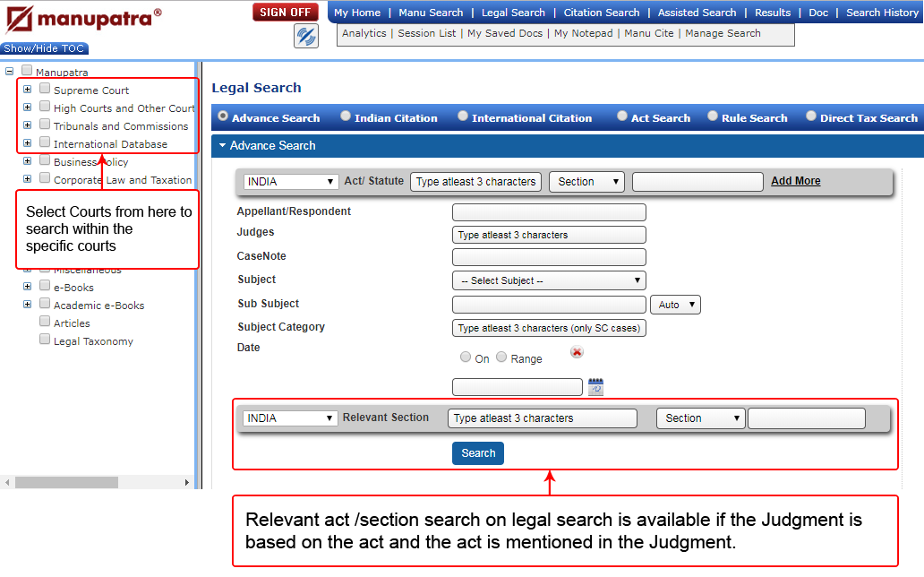Open the Select Subject dropdown
Image resolution: width=924 pixels, height=577 pixels.
[x=548, y=280]
